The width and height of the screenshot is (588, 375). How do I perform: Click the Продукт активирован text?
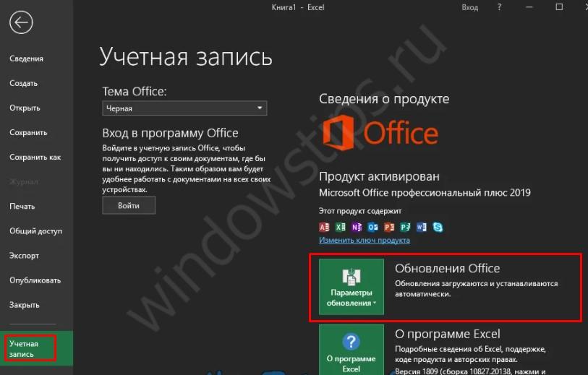[379, 176]
